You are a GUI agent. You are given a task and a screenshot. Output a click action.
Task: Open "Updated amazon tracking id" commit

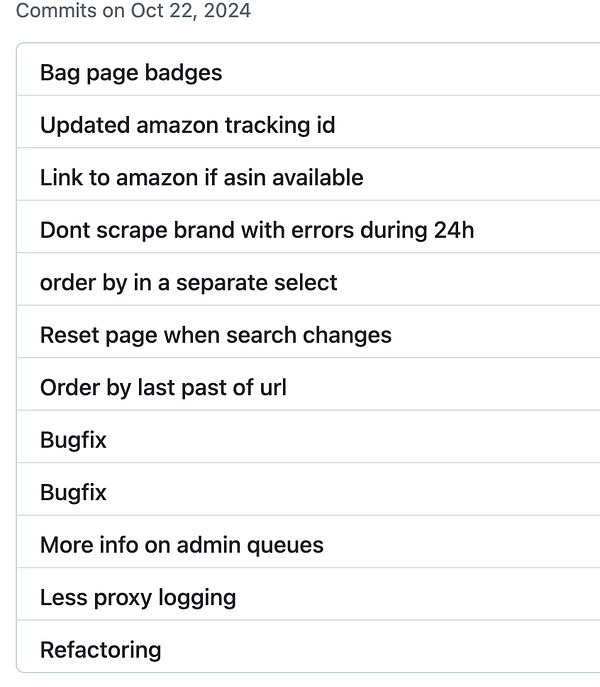pyautogui.click(x=187, y=125)
